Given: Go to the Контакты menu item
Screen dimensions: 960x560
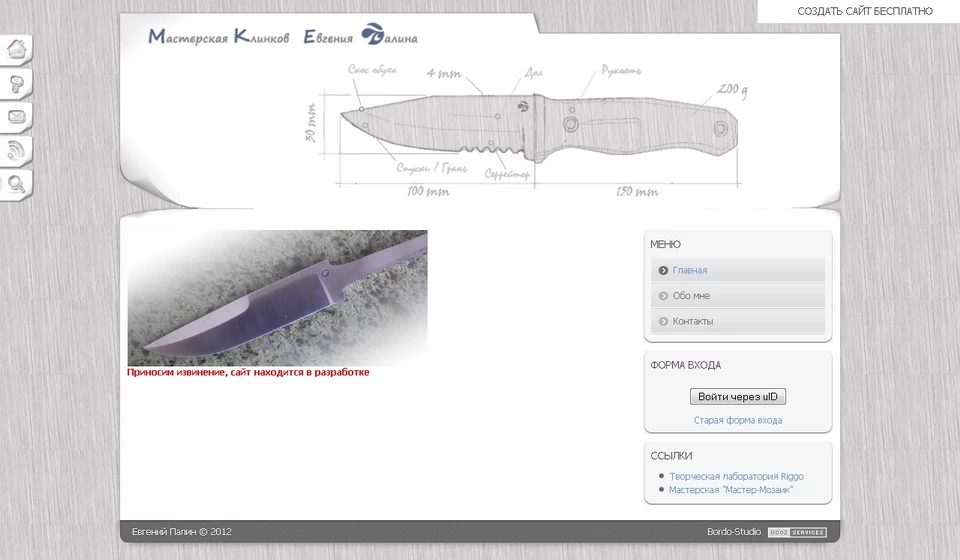Looking at the screenshot, I should (693, 321).
